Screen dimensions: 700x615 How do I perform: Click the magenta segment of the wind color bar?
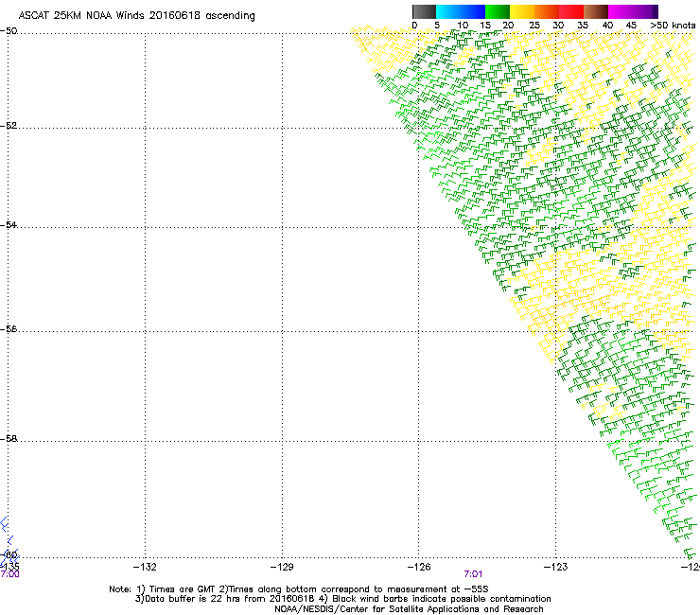click(621, 11)
